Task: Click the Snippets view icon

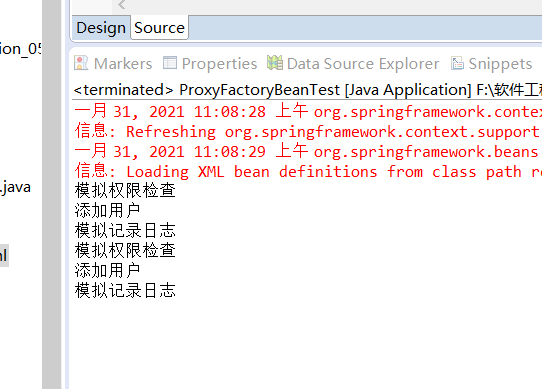Action: click(x=457, y=63)
